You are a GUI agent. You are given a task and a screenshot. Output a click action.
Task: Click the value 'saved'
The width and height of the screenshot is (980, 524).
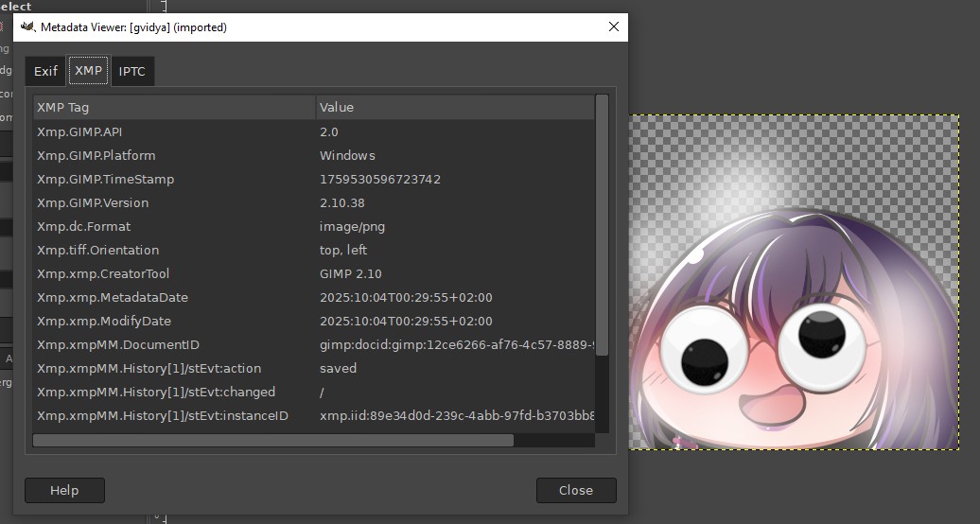click(338, 368)
